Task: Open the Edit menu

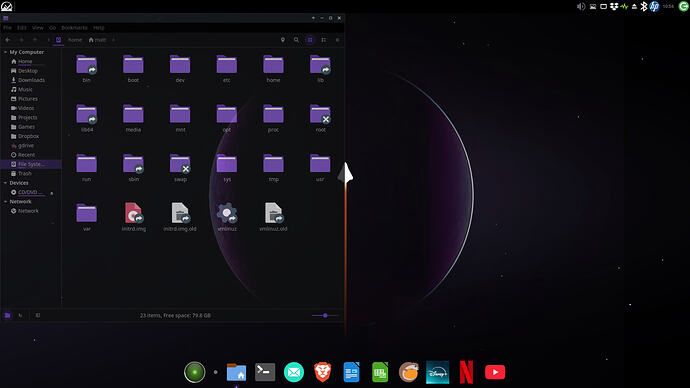Action: click(x=22, y=28)
